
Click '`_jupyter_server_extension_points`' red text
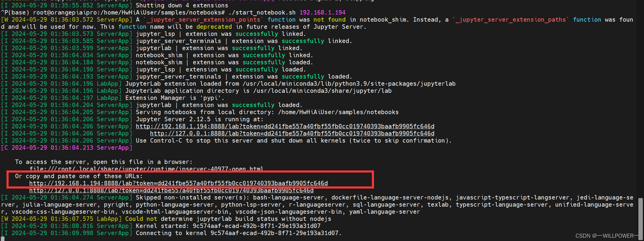click(203, 20)
